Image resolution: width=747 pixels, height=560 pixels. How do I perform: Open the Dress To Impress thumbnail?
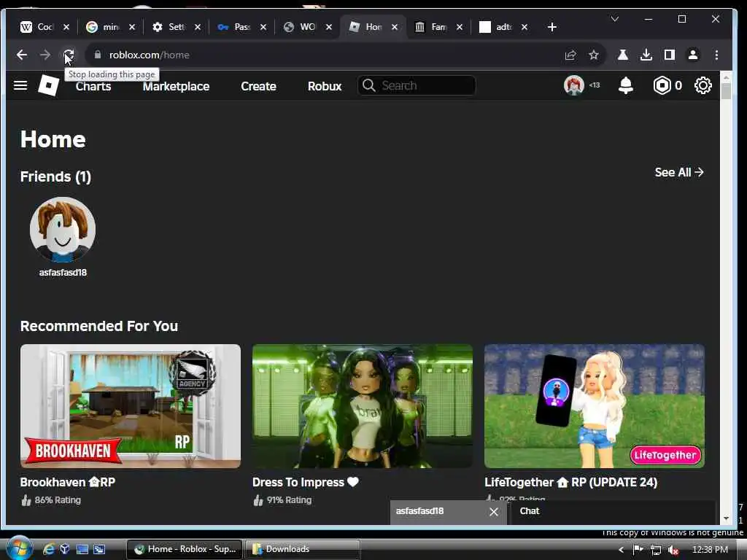click(x=363, y=406)
